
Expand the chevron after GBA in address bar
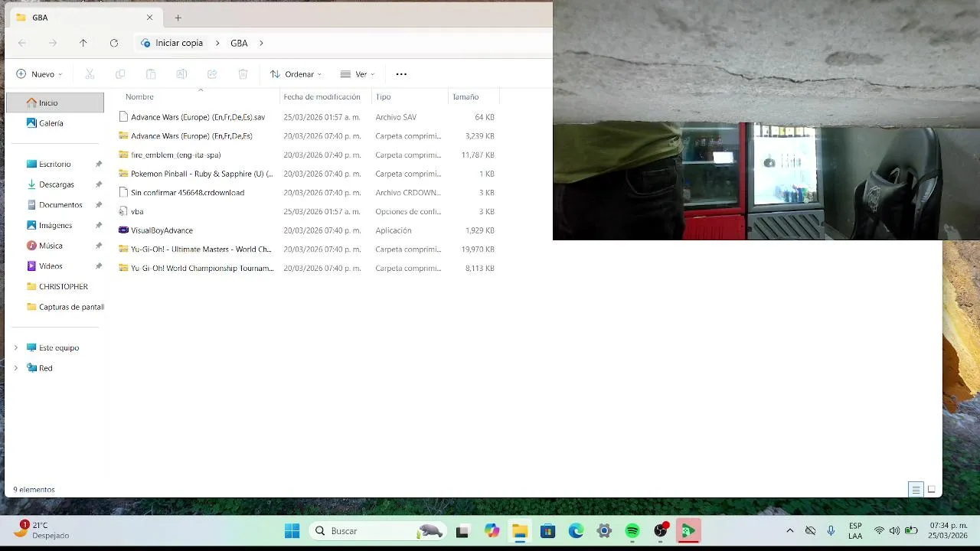coord(261,43)
